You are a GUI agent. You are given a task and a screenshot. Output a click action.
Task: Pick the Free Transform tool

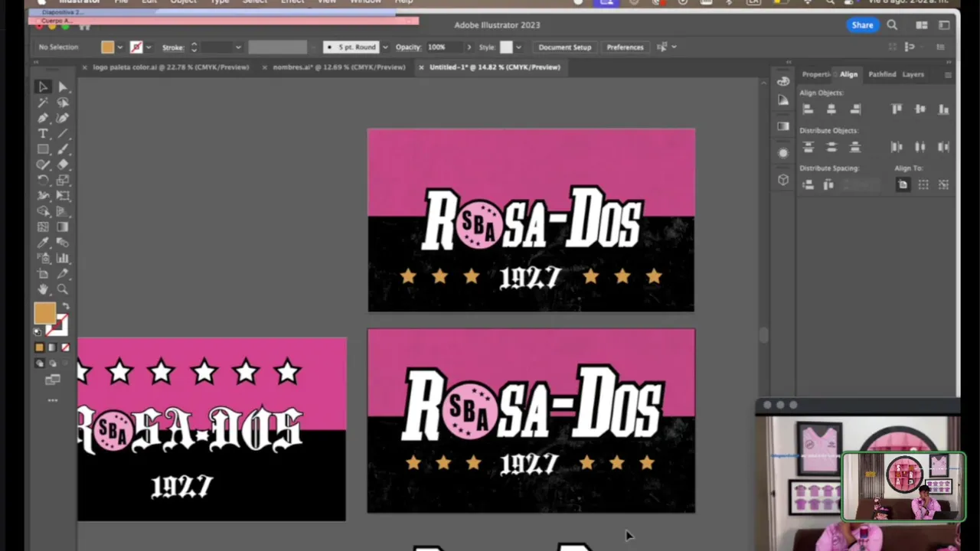click(x=63, y=196)
